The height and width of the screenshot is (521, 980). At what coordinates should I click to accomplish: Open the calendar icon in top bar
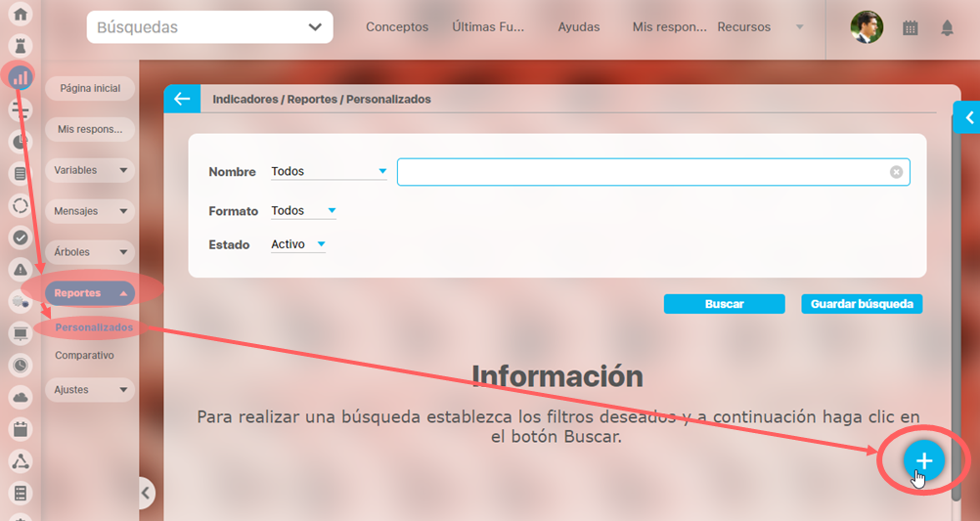(910, 27)
